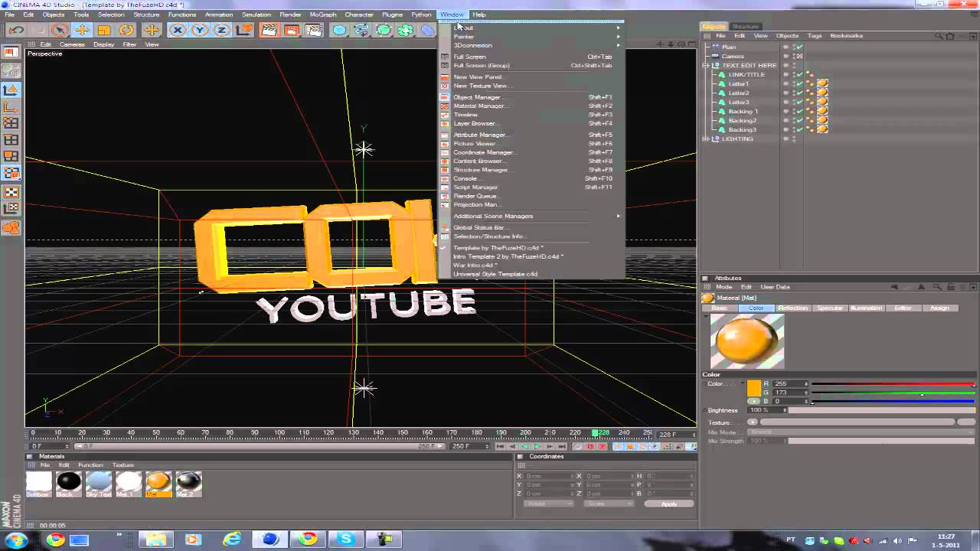Open the MoGraph menu
Viewport: 980px width, 551px height.
click(322, 15)
